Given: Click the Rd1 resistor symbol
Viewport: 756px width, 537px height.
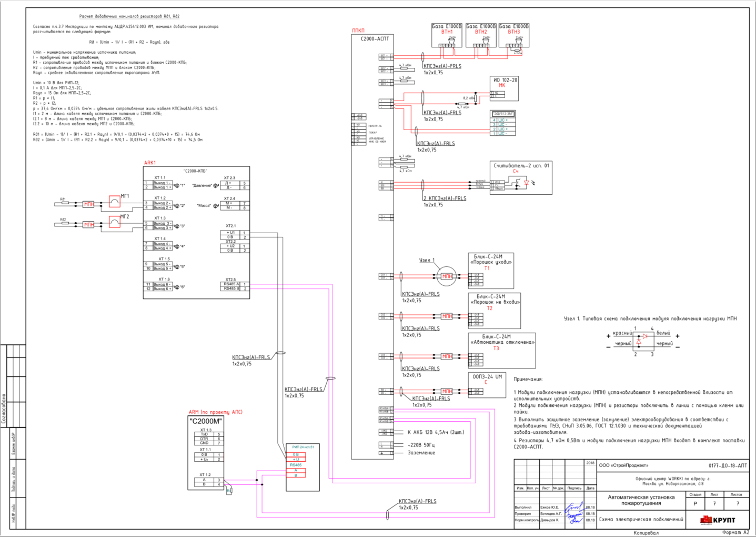Looking at the screenshot, I should click(x=64, y=203).
